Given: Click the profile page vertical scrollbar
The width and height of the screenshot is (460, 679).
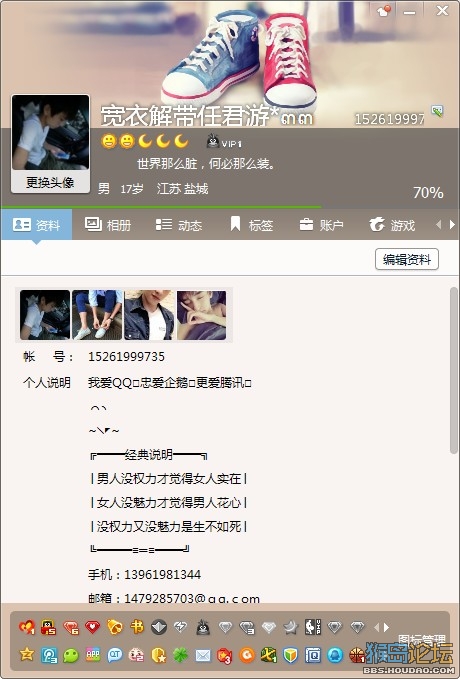Looking at the screenshot, I should coord(454,371).
